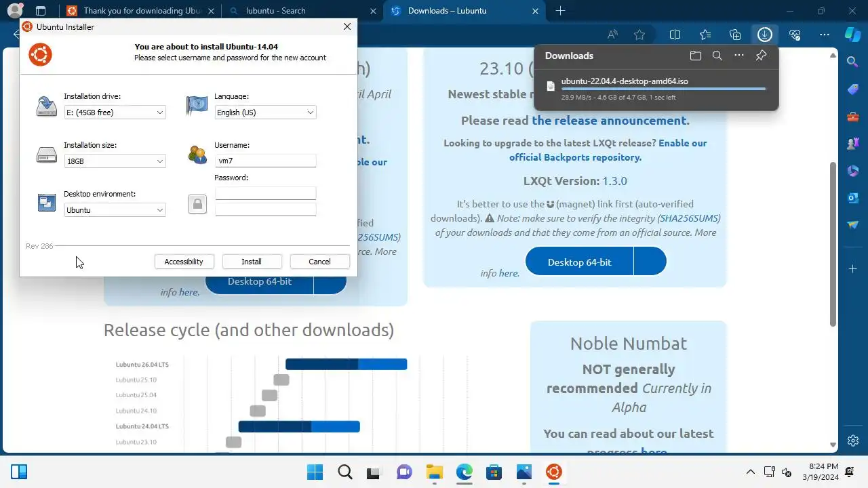Click the password padlock icon
This screenshot has height=488, width=868.
pyautogui.click(x=197, y=204)
